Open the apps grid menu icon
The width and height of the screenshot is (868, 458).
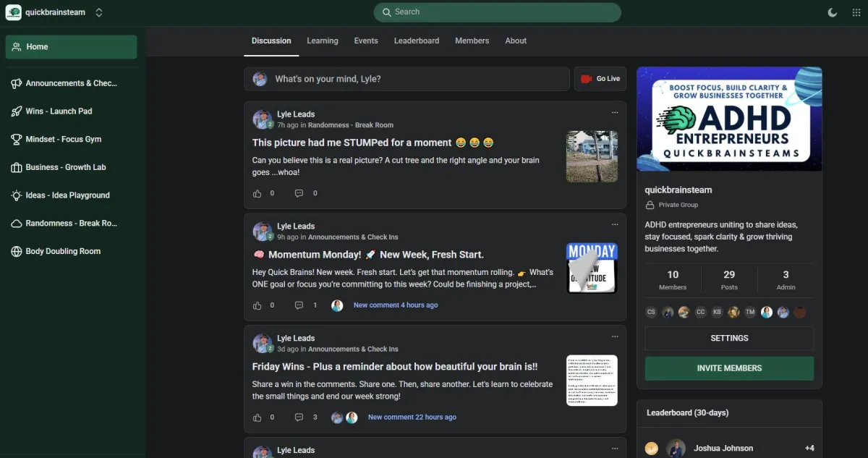pyautogui.click(x=856, y=12)
